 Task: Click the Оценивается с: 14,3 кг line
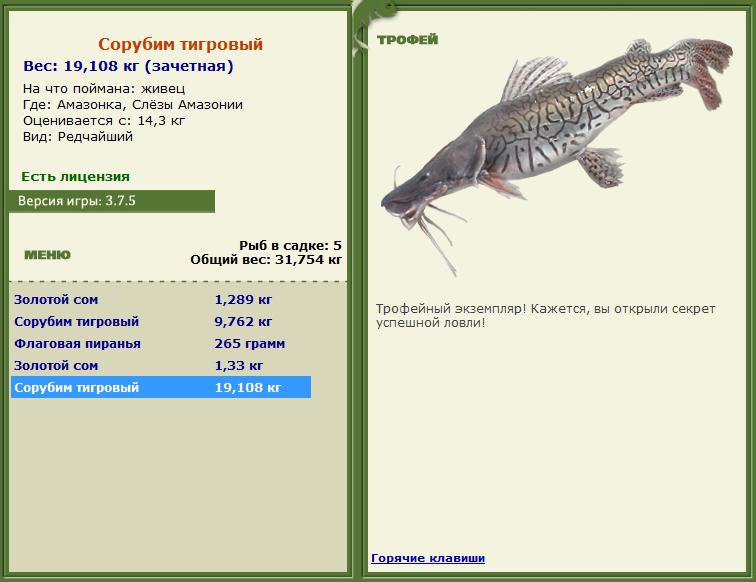tap(104, 121)
